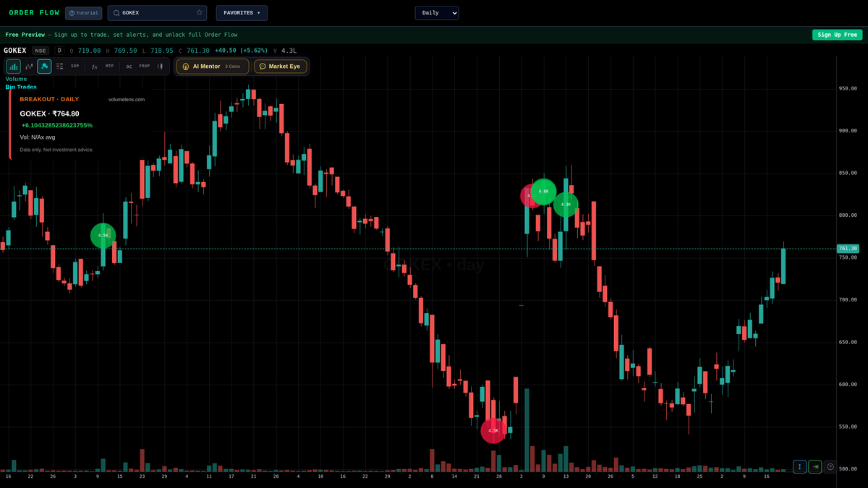Open the Big Trades bubble tool
The height and width of the screenshot is (488, 868).
click(x=43, y=66)
